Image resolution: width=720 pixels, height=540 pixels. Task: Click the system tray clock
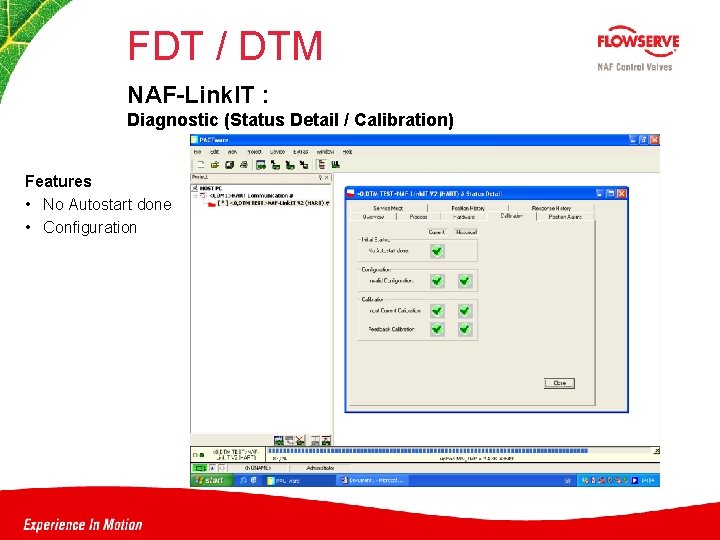[648, 480]
